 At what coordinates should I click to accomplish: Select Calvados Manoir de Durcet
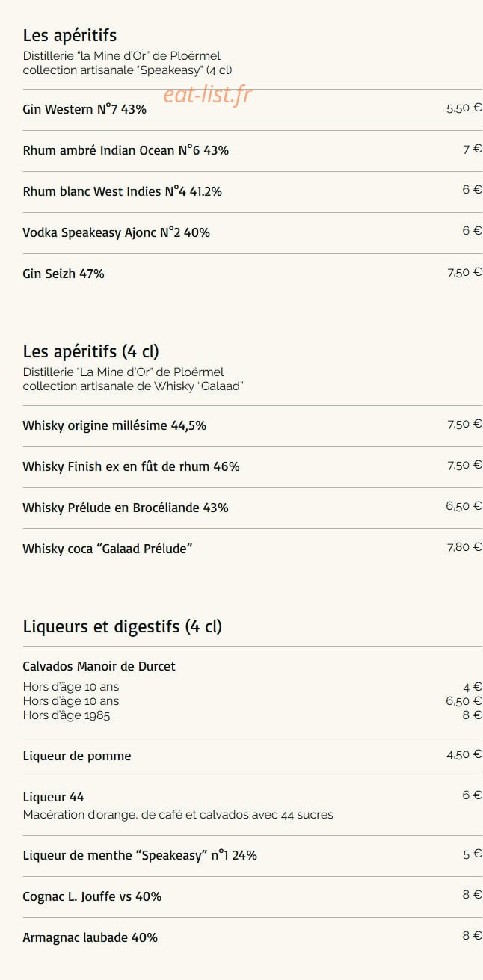(99, 666)
